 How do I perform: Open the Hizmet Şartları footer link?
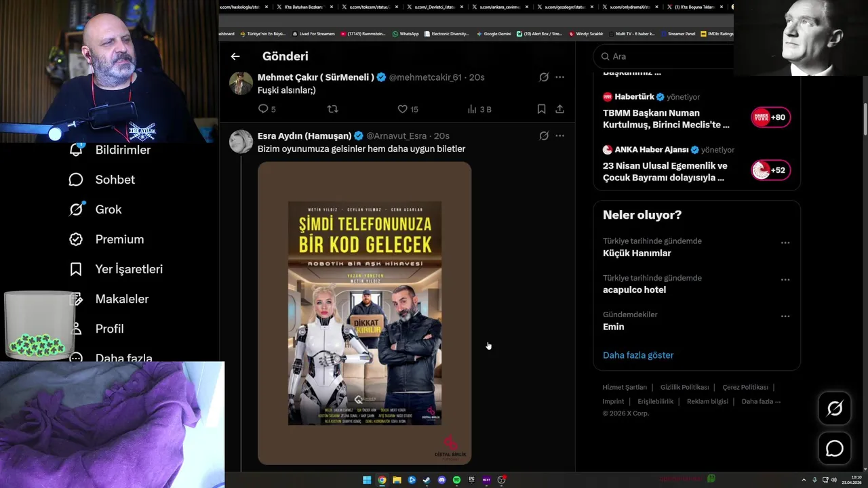tap(625, 387)
